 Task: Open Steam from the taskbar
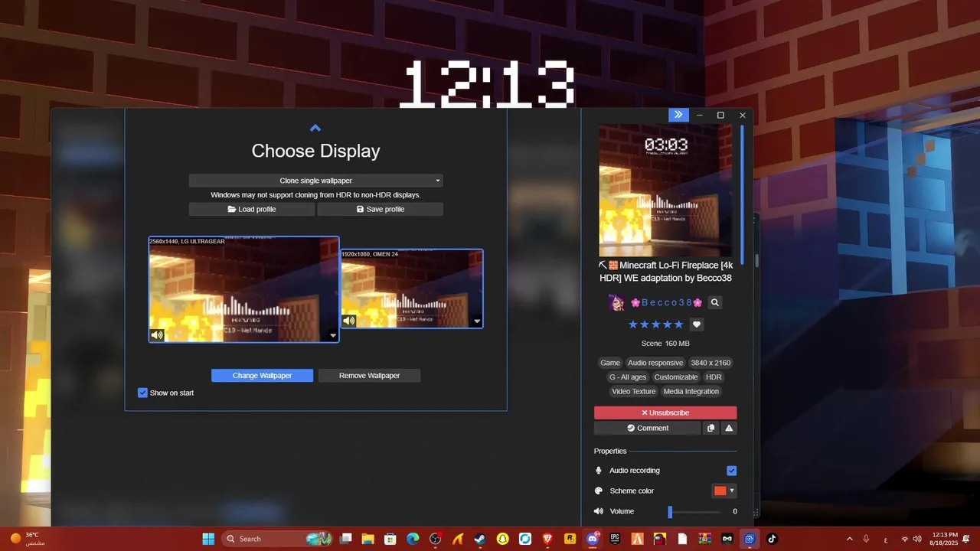coord(479,539)
